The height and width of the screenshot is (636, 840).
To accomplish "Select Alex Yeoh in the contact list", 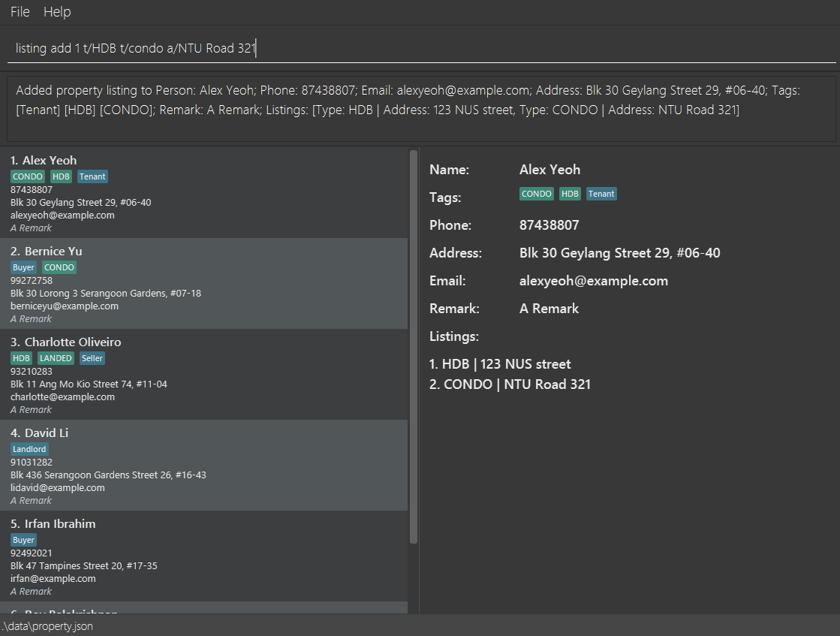I will point(204,193).
